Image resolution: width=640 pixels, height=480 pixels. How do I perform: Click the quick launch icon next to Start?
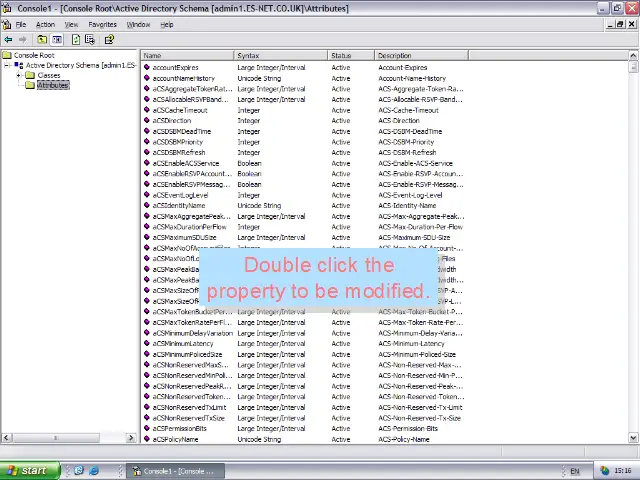pyautogui.click(x=79, y=470)
